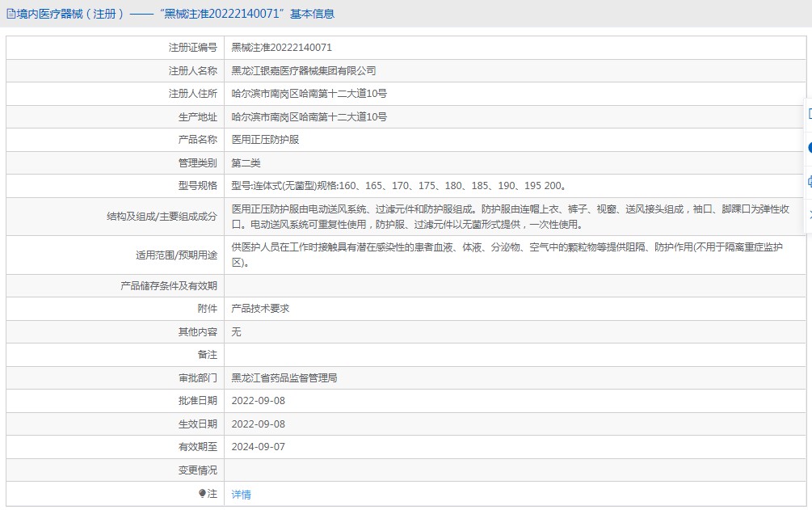Viewport: 812px width, 510px height.
Task: Click the address in the 注册人住所 row
Action: tap(309, 94)
